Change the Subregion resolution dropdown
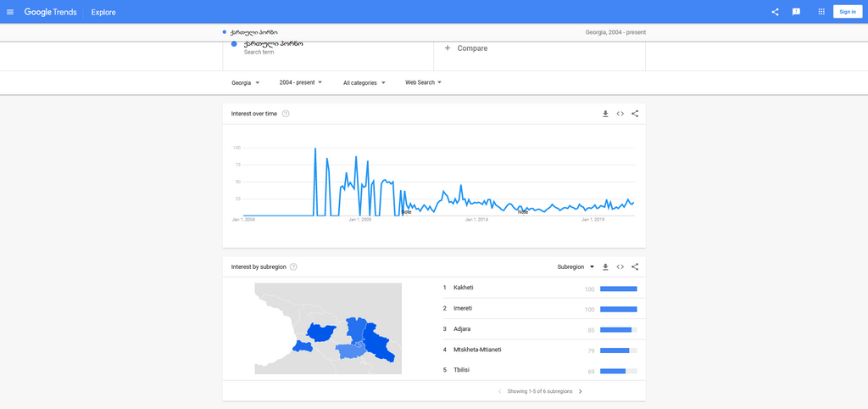This screenshot has width=868, height=409. click(576, 266)
